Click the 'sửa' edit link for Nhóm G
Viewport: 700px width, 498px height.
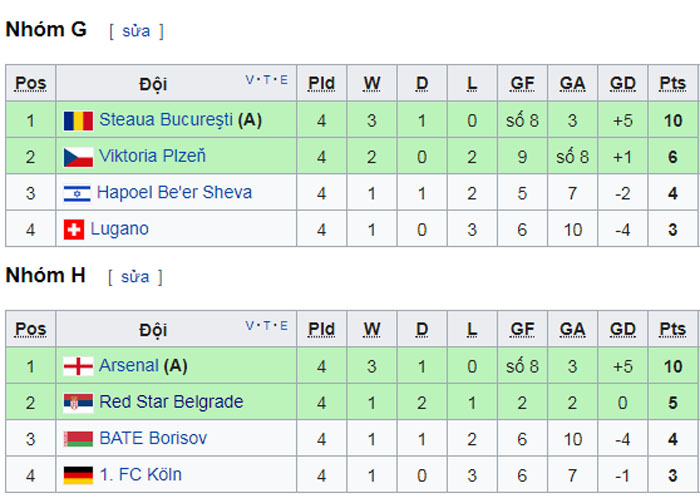coord(136,31)
